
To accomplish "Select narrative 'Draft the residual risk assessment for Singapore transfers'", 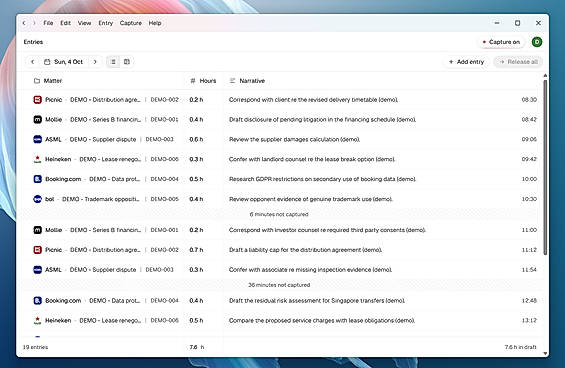I will 317,301.
